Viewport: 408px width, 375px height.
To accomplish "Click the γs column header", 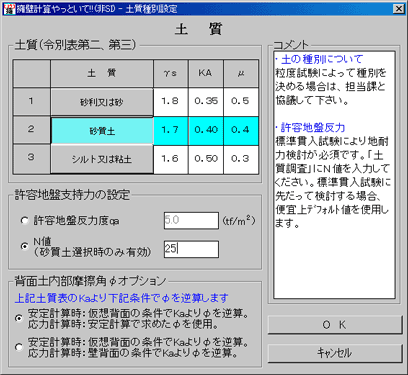I will pyautogui.click(x=171, y=74).
